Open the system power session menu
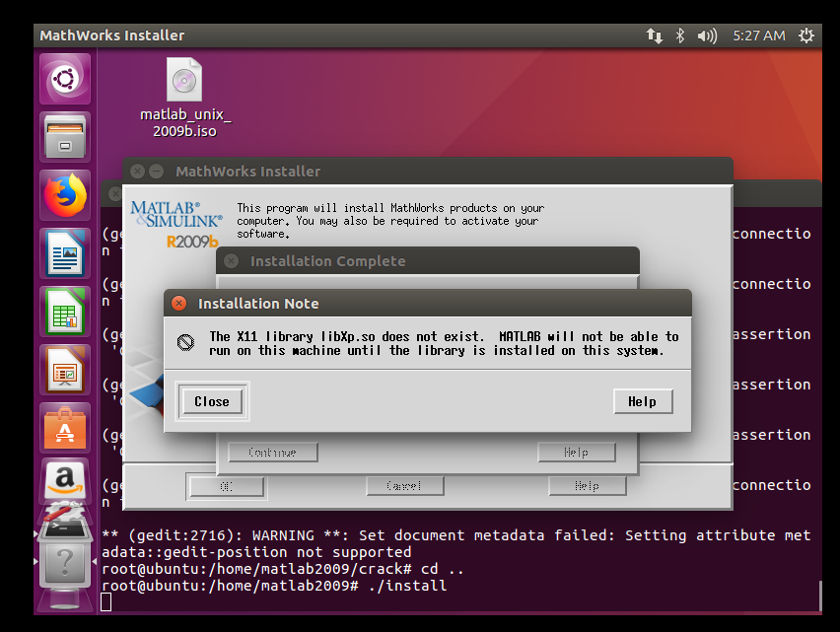The image size is (840, 632). tap(806, 35)
